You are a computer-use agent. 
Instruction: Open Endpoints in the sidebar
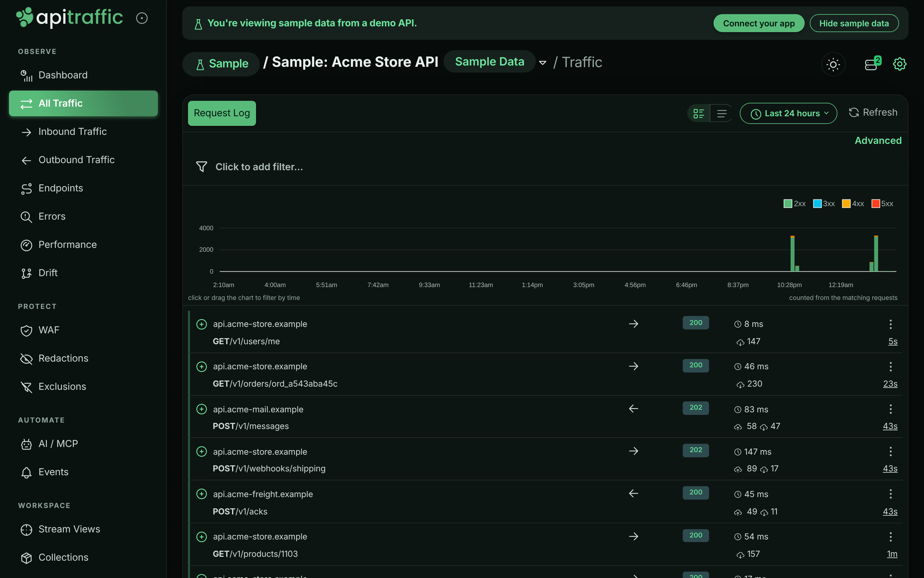tap(83, 188)
